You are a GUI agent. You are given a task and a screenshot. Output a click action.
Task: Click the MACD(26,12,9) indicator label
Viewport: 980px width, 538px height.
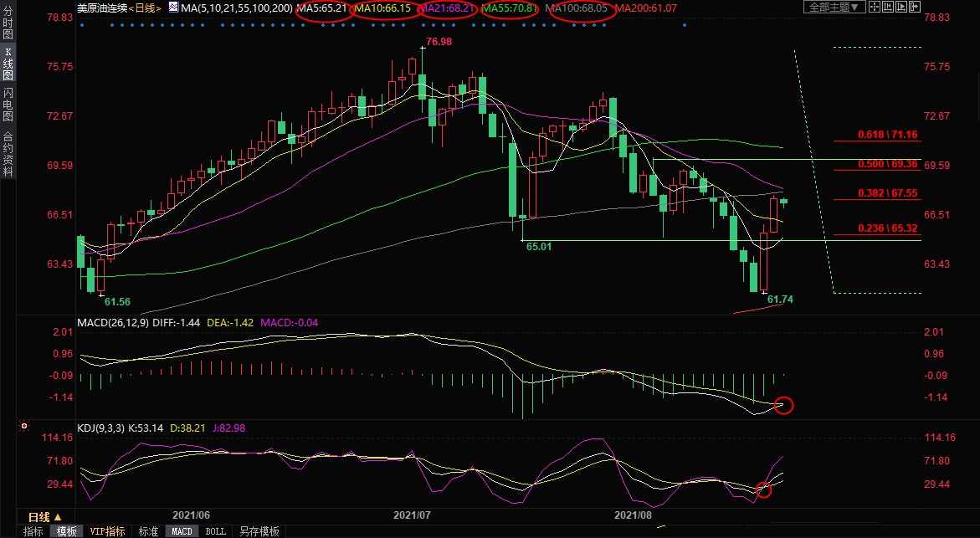click(113, 322)
